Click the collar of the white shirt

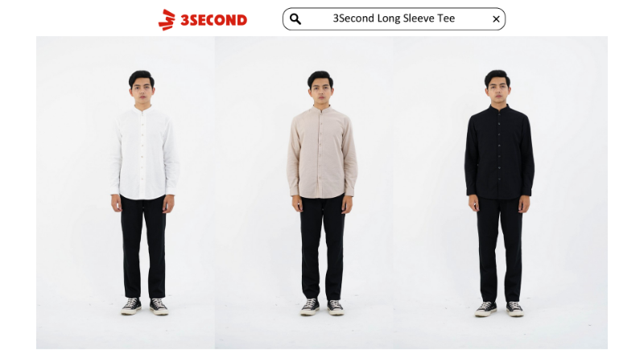click(143, 109)
